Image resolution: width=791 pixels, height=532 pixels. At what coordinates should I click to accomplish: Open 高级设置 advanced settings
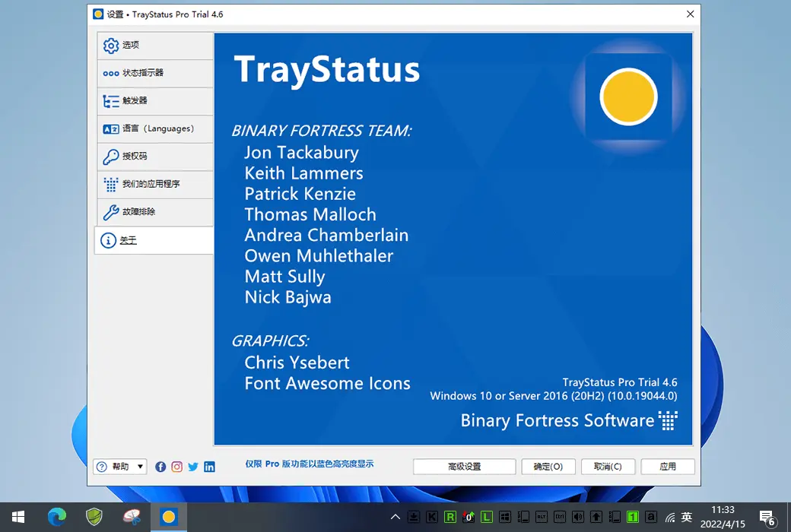pyautogui.click(x=464, y=467)
